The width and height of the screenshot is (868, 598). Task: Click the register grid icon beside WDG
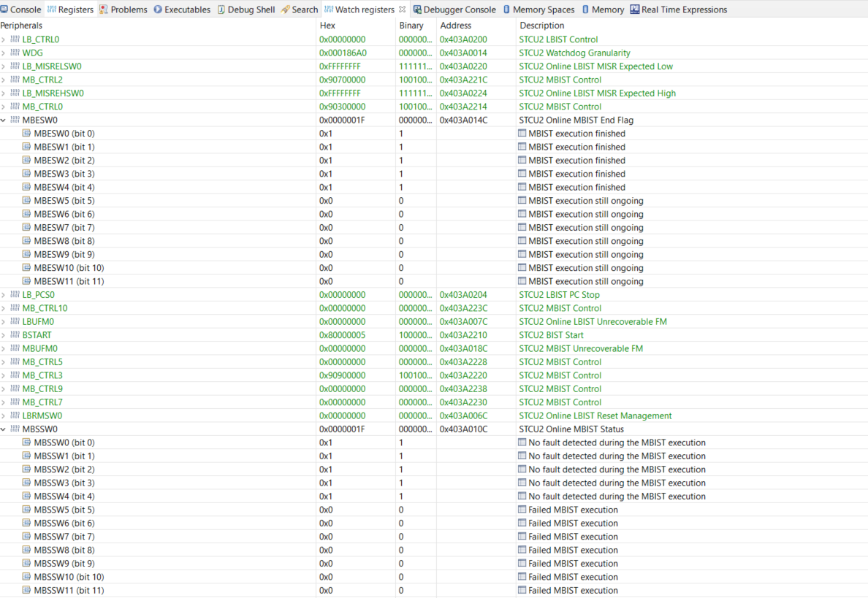15,53
